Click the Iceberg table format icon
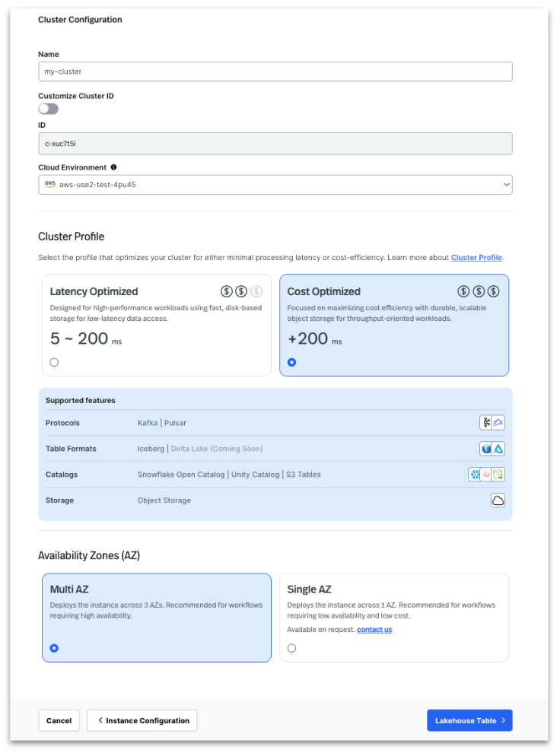This screenshot has height=756, width=560. 486,449
